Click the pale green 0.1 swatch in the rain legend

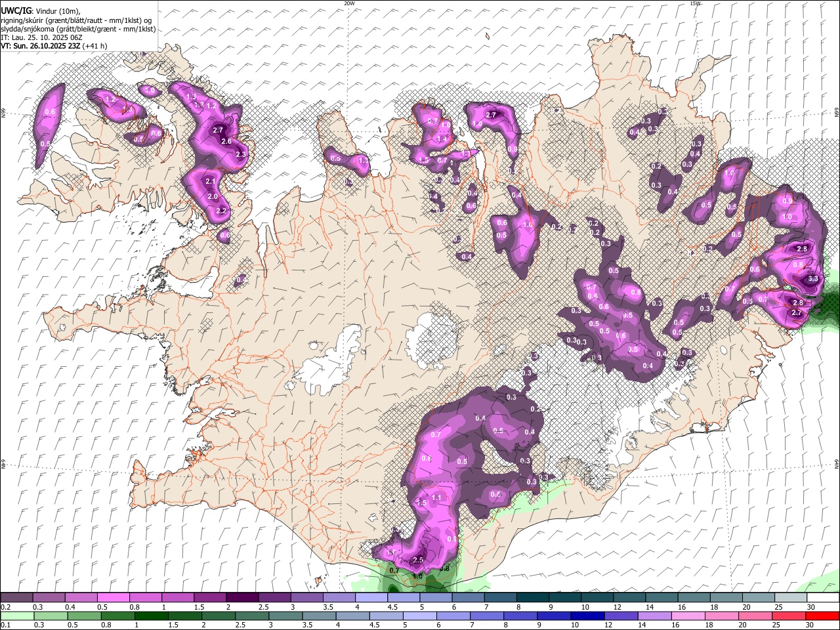tap(17, 616)
